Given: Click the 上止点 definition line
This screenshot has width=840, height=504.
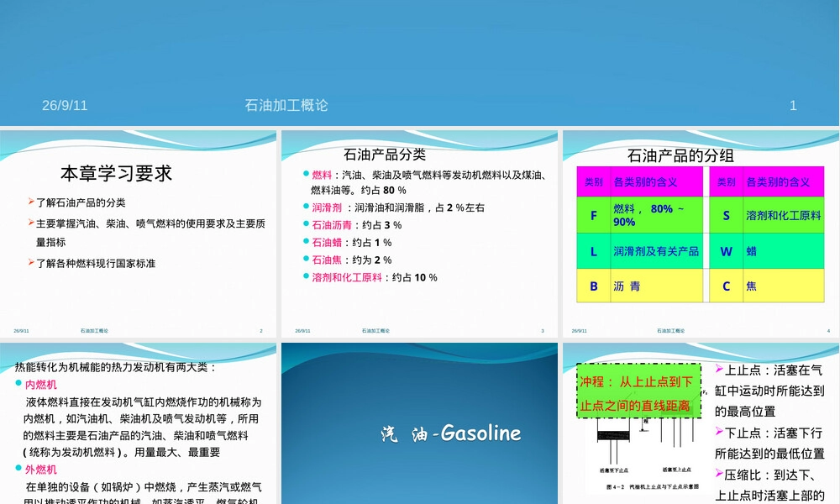Looking at the screenshot, I should [769, 391].
